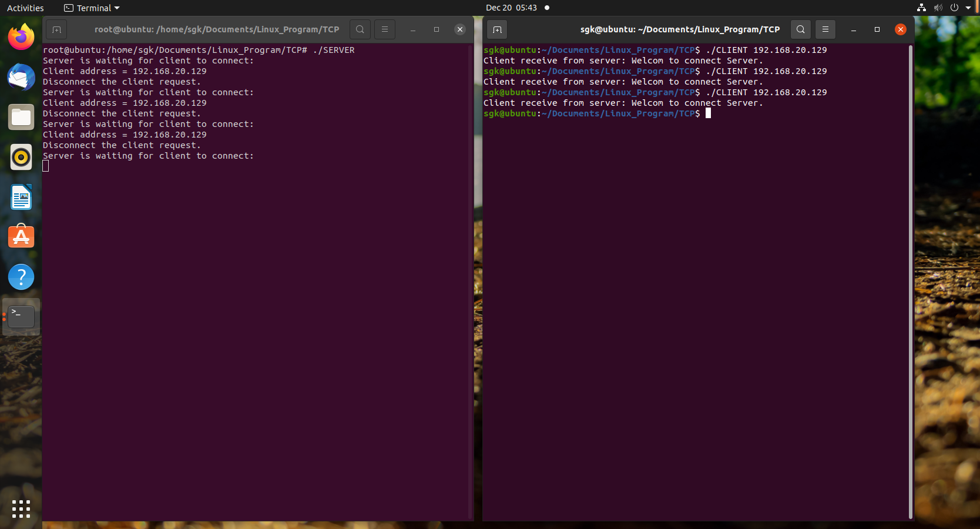Expand the system menu arrow
Image resolution: width=980 pixels, height=529 pixels.
point(968,8)
